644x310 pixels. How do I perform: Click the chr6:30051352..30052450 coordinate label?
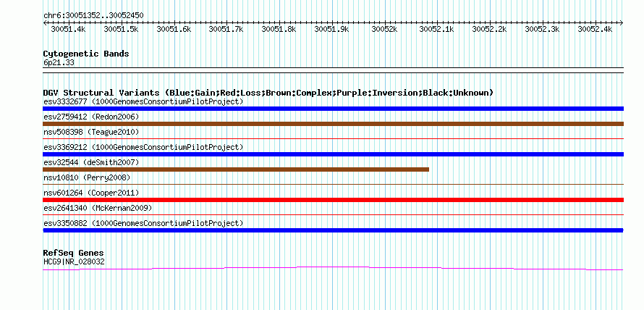93,16
